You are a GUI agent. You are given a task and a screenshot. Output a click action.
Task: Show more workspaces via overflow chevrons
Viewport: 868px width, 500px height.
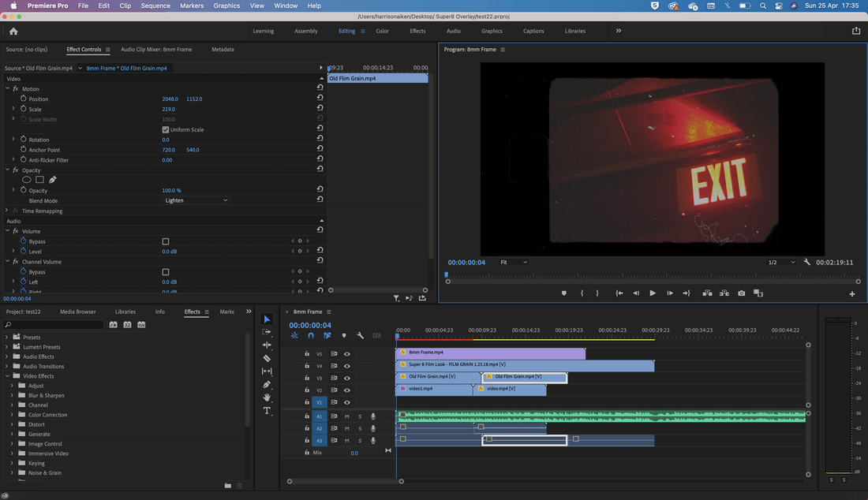(619, 31)
